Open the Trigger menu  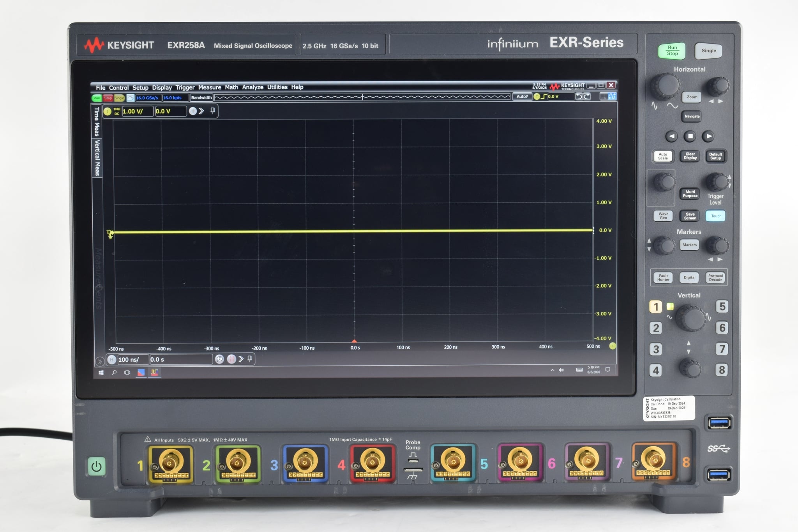pyautogui.click(x=185, y=87)
